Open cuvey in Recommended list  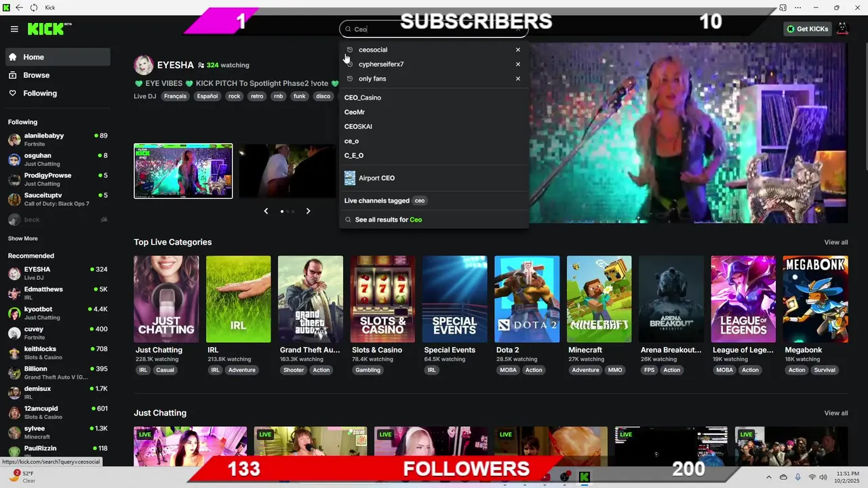click(58, 333)
